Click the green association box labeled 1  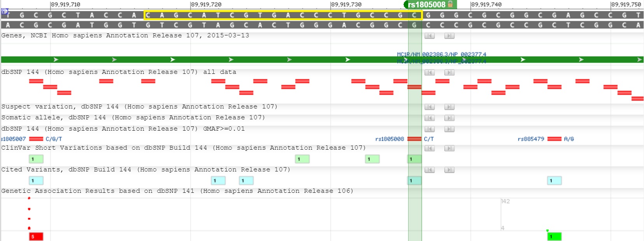(554, 236)
